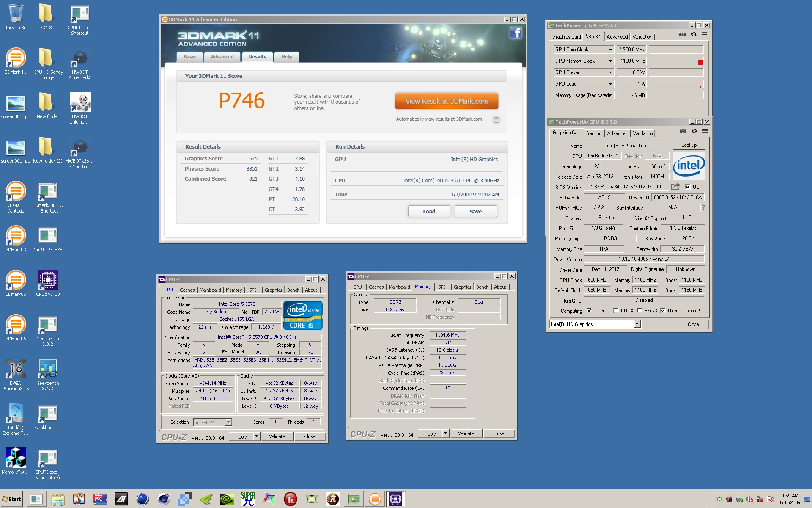Open the Windows Start button
This screenshot has height=508, width=812.
[x=11, y=499]
